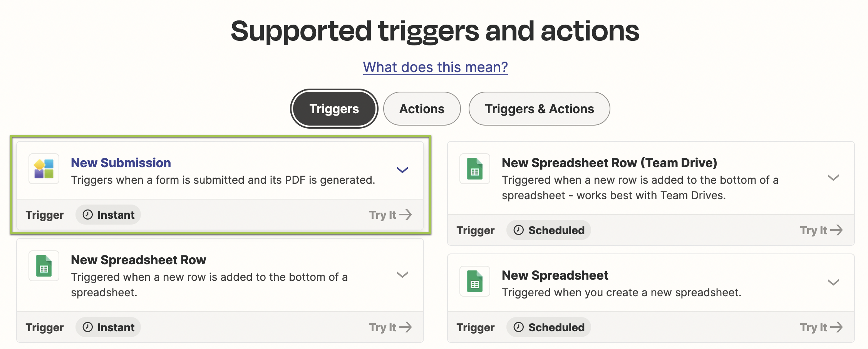Image resolution: width=868 pixels, height=349 pixels.
Task: Click Try It on the Team Drive trigger
Action: [x=821, y=230]
